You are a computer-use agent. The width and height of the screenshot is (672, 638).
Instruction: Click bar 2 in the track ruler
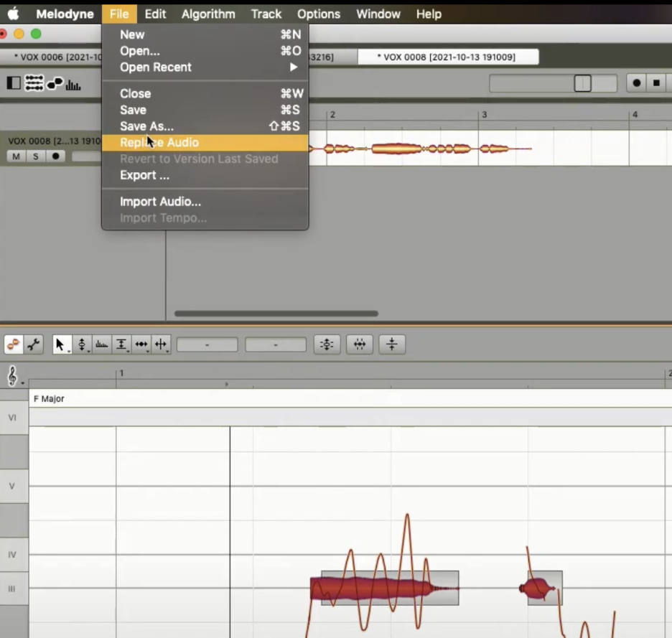point(332,115)
